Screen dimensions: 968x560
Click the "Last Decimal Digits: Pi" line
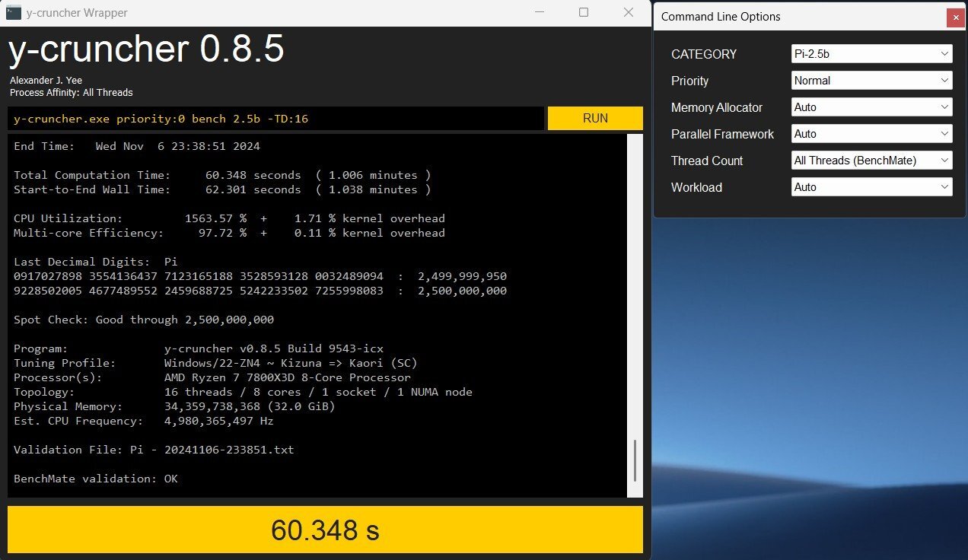click(95, 262)
